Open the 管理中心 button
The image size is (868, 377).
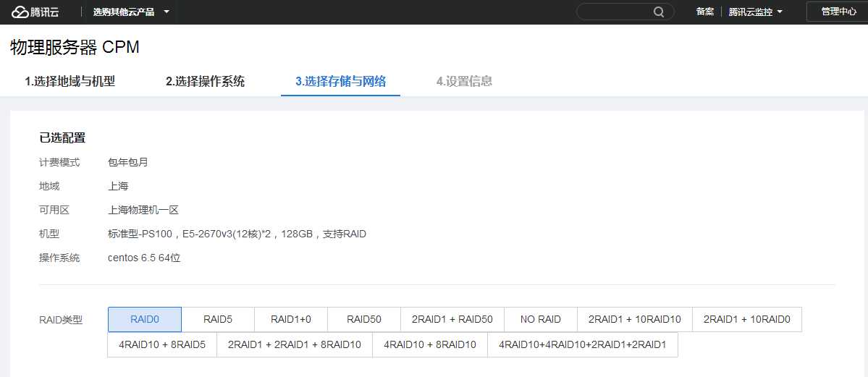coord(838,12)
